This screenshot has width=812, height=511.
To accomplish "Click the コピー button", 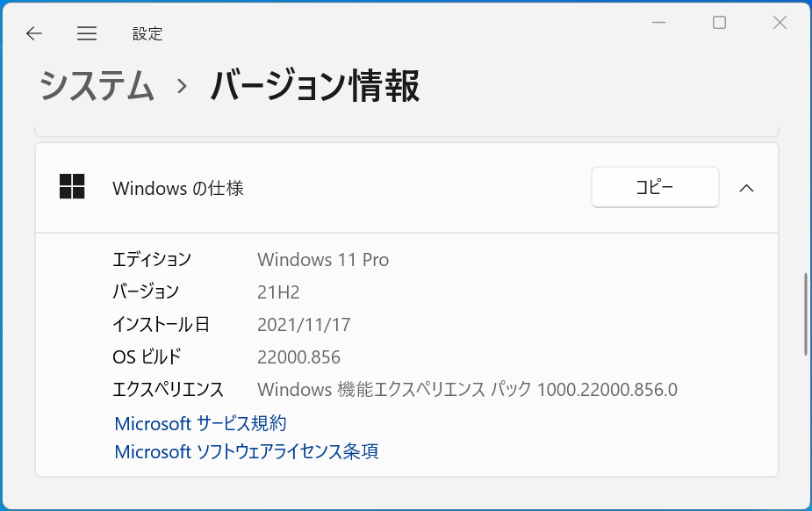I will [655, 187].
